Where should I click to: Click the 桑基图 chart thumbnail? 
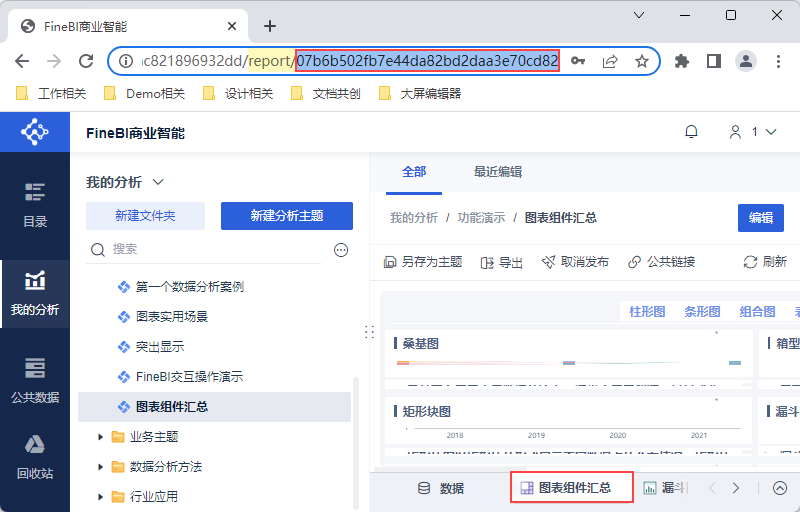(568, 353)
